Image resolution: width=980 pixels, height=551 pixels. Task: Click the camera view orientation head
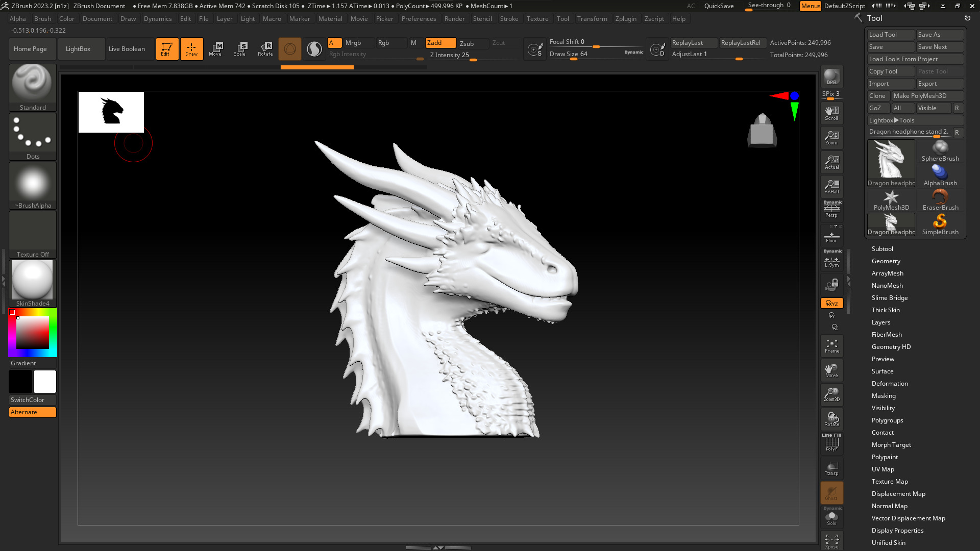(762, 131)
